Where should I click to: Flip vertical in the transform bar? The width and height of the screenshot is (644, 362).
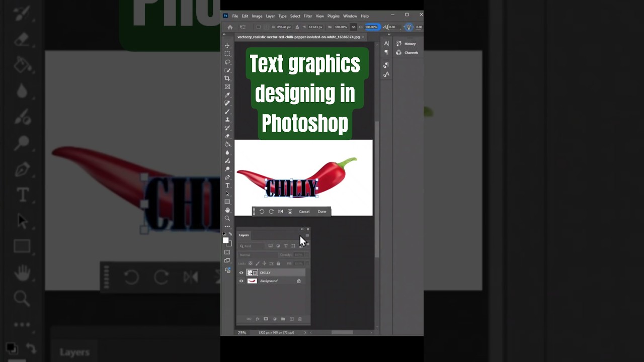coord(290,211)
